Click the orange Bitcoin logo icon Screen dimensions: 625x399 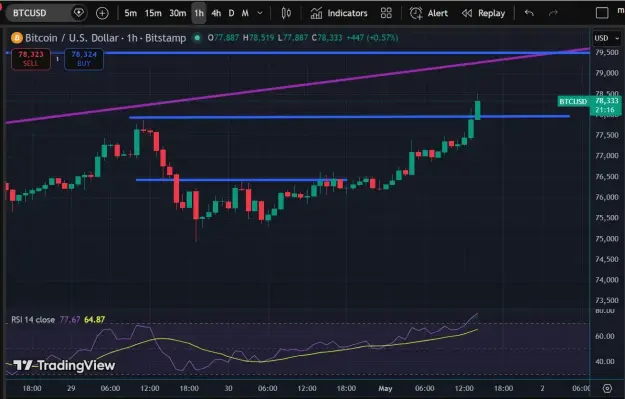click(17, 38)
